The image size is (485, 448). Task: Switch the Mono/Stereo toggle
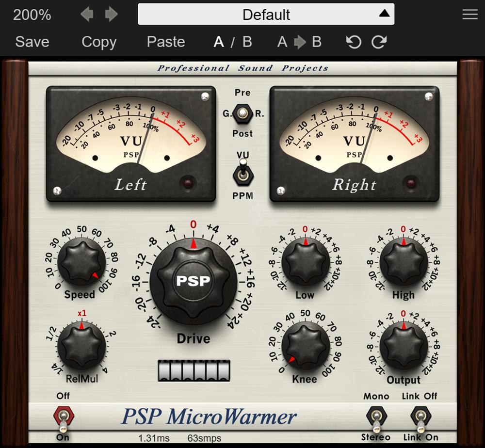pos(376,417)
